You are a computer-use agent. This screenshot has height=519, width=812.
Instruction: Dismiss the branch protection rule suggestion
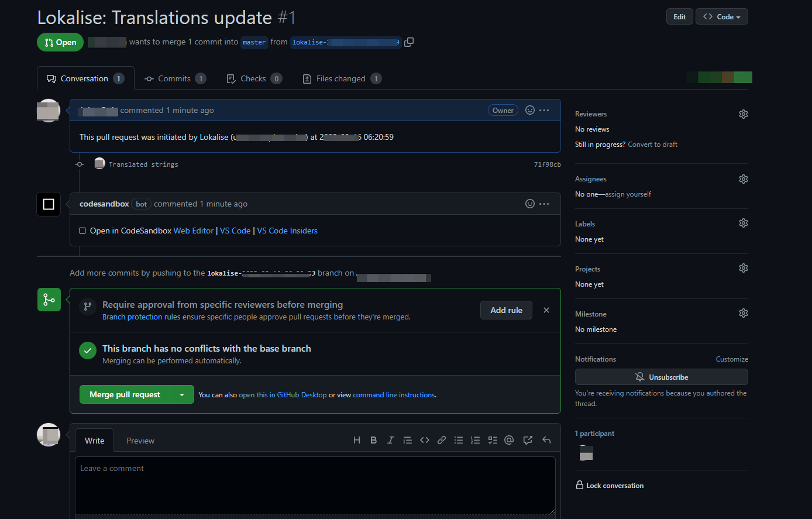[x=546, y=310]
